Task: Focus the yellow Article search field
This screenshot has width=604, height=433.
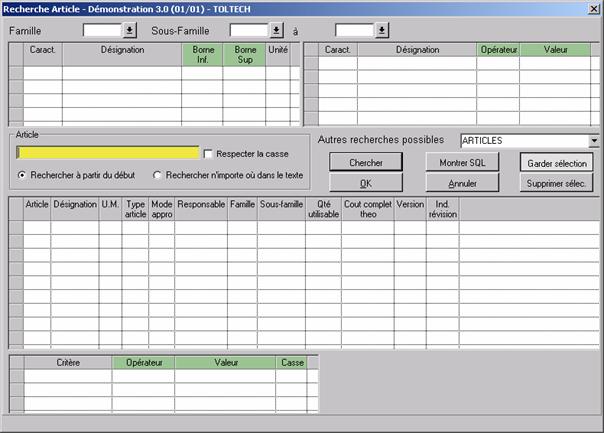Action: [x=108, y=153]
